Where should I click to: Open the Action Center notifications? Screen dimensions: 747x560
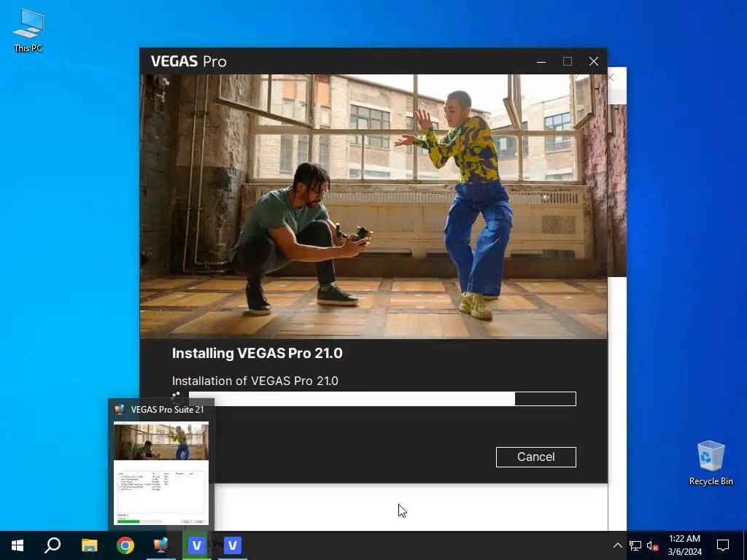pyautogui.click(x=723, y=545)
